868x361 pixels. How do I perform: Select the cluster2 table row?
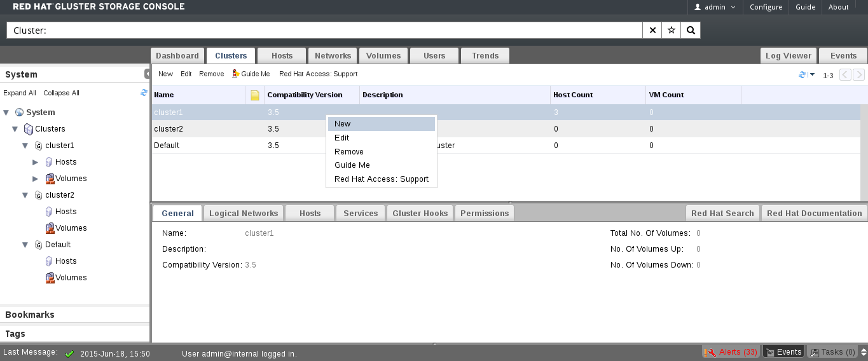coord(506,129)
